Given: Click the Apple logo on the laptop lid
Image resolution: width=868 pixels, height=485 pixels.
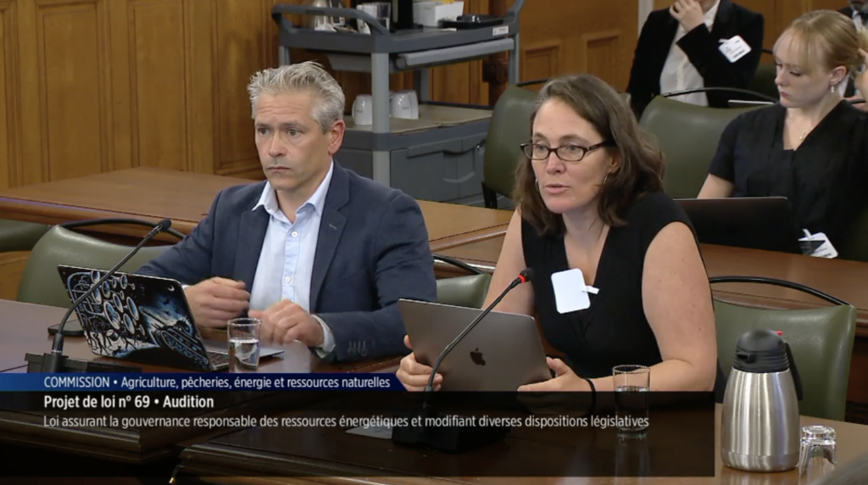Looking at the screenshot, I should [478, 357].
